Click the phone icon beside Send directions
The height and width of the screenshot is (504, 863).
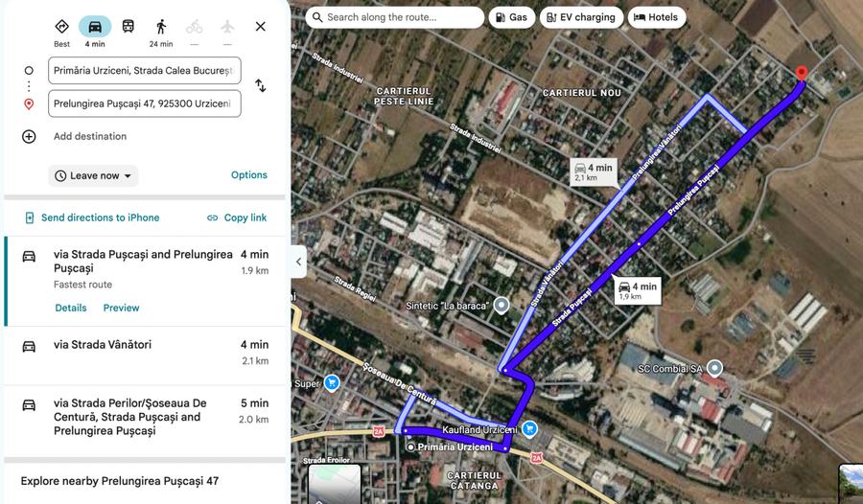pos(30,218)
